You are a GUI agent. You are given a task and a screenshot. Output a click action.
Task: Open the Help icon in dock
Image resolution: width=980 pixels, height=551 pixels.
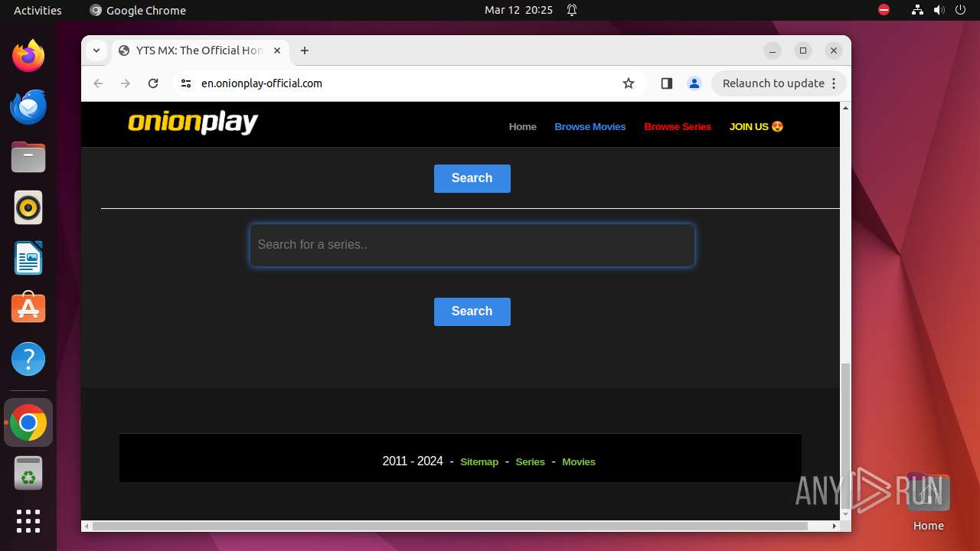click(28, 359)
